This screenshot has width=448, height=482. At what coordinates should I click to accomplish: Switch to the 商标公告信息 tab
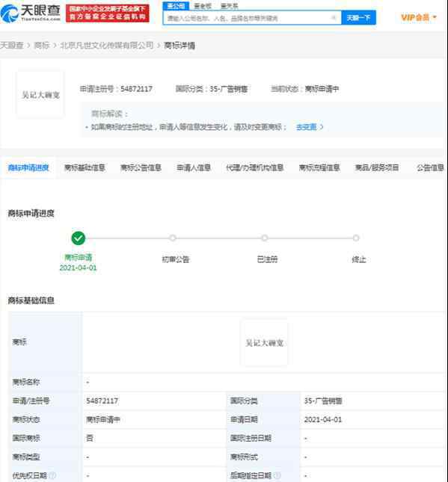[141, 167]
